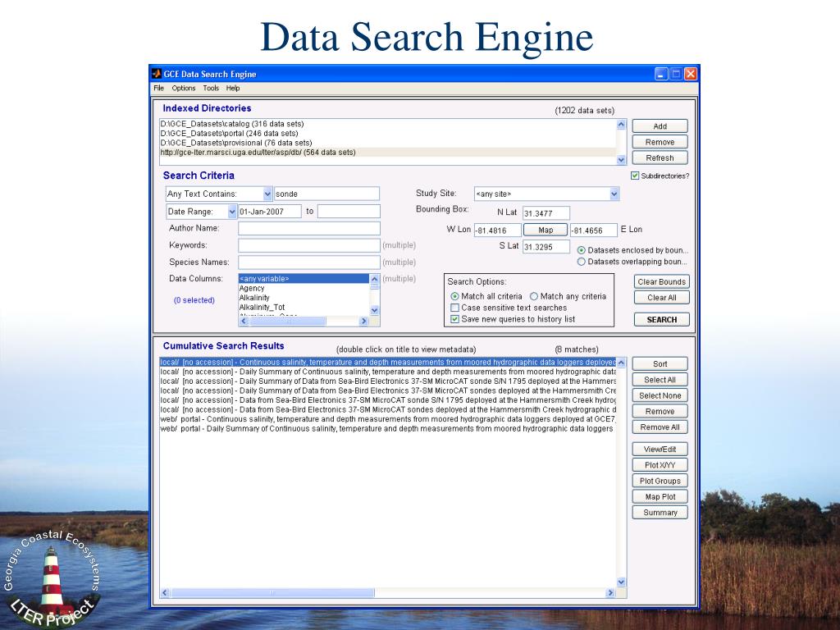Click the Select None button

[660, 396]
